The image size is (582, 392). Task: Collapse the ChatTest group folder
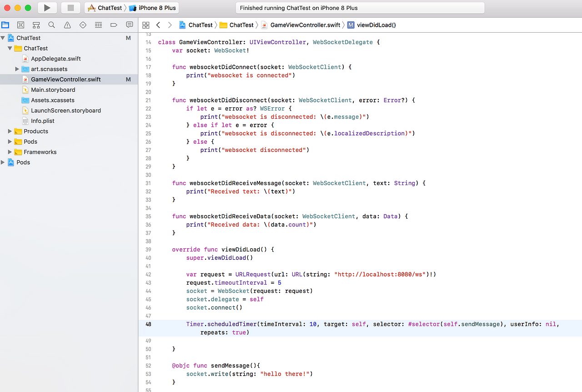10,48
